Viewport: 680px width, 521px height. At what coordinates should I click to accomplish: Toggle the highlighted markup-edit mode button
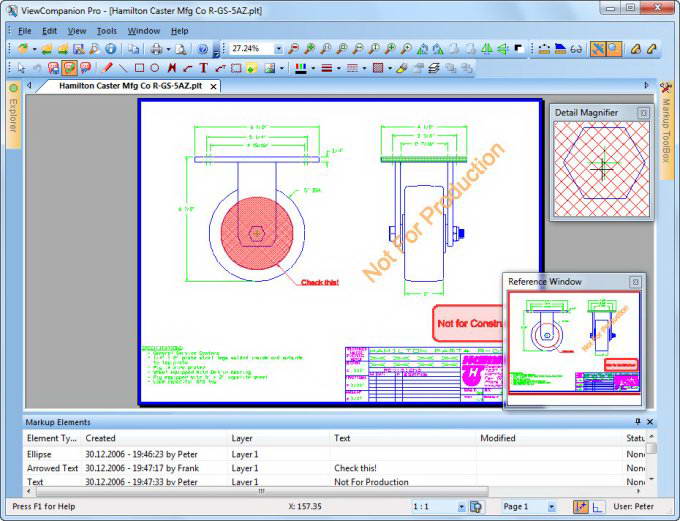tap(70, 68)
